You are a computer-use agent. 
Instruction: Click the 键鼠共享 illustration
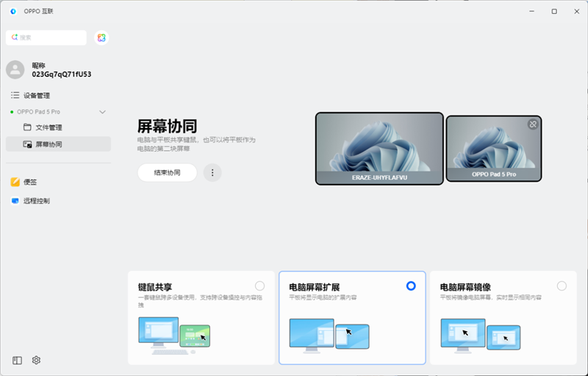click(x=174, y=336)
